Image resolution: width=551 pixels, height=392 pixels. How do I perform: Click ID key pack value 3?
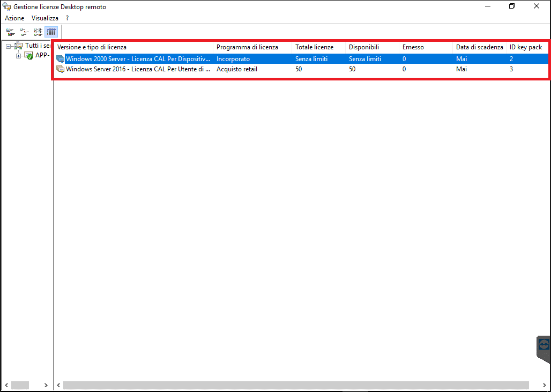point(511,69)
